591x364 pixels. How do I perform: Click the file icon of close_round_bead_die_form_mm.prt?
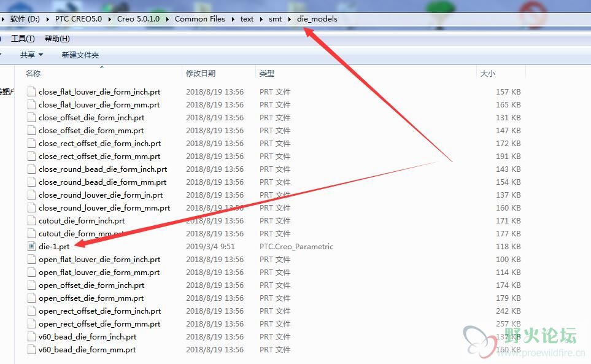pyautogui.click(x=32, y=182)
